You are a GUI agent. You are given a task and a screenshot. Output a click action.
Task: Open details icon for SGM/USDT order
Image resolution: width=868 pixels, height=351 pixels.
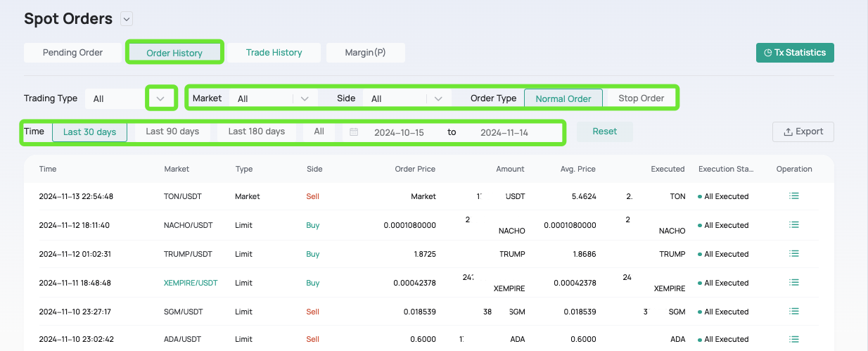794,312
